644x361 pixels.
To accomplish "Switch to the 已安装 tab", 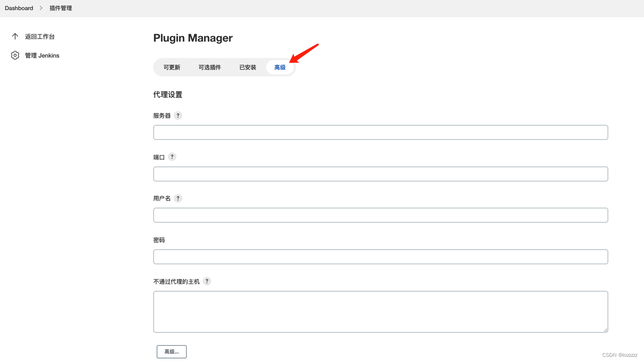I will pos(248,67).
